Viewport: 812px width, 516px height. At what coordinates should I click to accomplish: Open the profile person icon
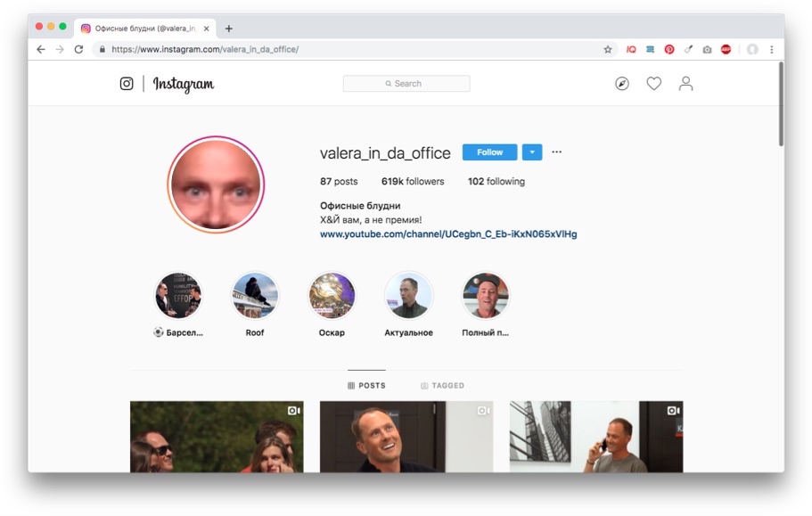point(685,83)
